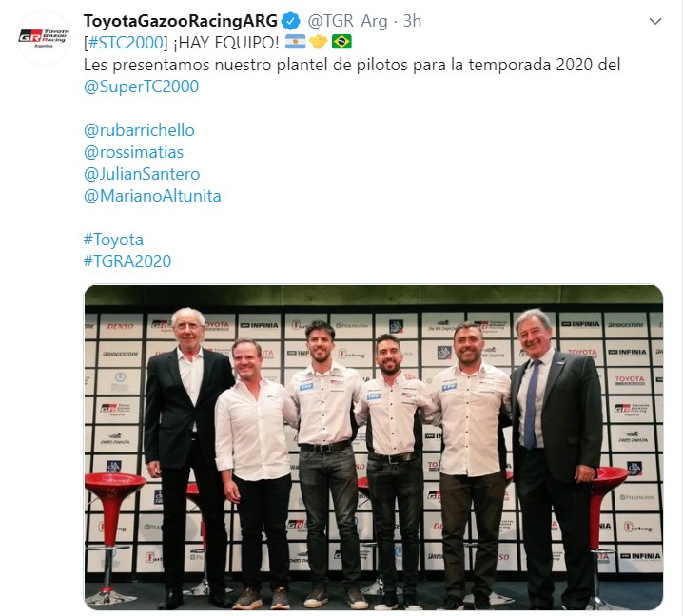Click the handshake emoji
Screen dimensions: 683x616
pos(318,42)
